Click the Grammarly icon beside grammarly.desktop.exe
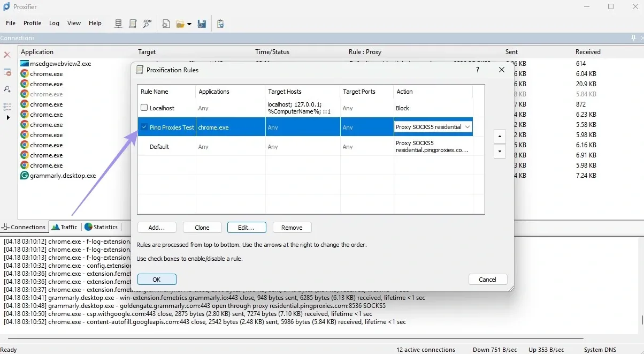Viewport: 644px width, 354px height. pyautogui.click(x=25, y=175)
